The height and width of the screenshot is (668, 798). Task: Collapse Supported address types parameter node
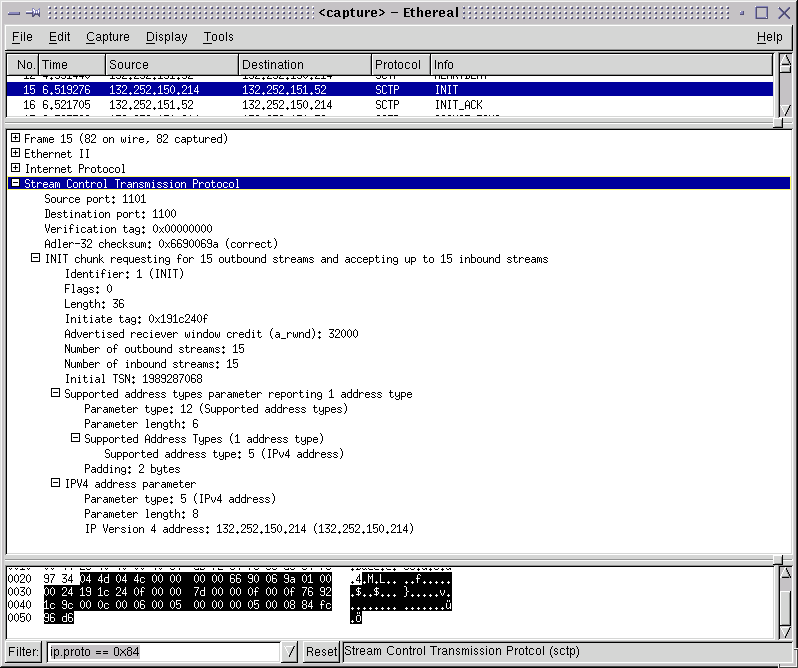pos(55,394)
